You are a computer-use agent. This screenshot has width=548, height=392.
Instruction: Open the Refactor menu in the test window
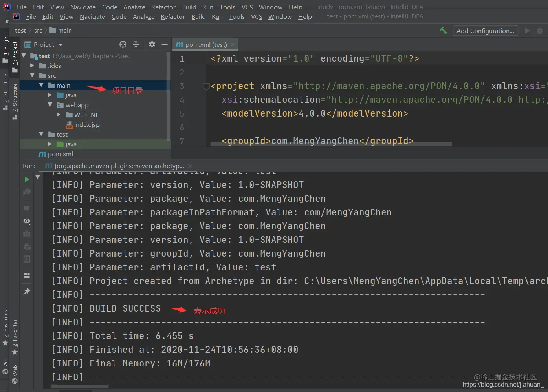click(172, 16)
